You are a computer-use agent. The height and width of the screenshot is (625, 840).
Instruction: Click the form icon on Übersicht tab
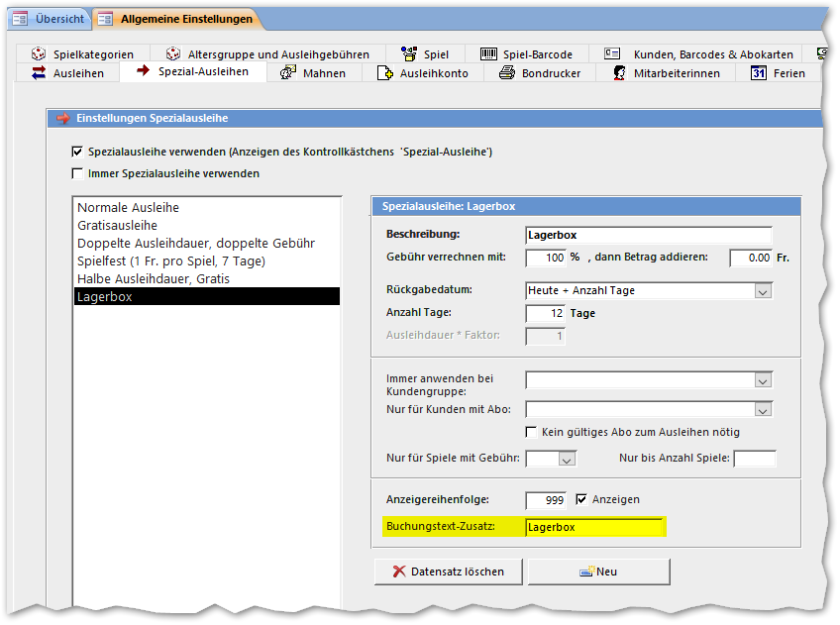20,19
